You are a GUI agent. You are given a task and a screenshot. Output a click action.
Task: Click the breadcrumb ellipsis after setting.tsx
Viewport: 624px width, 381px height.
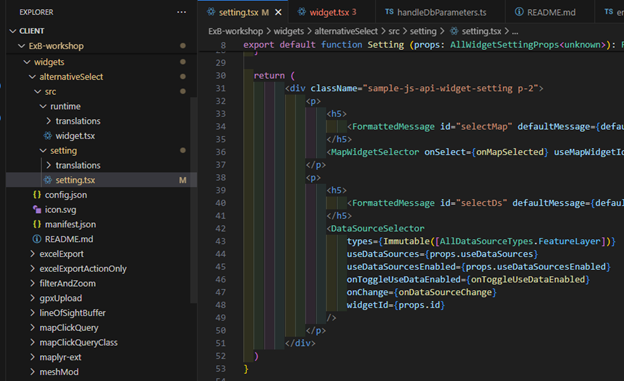515,32
